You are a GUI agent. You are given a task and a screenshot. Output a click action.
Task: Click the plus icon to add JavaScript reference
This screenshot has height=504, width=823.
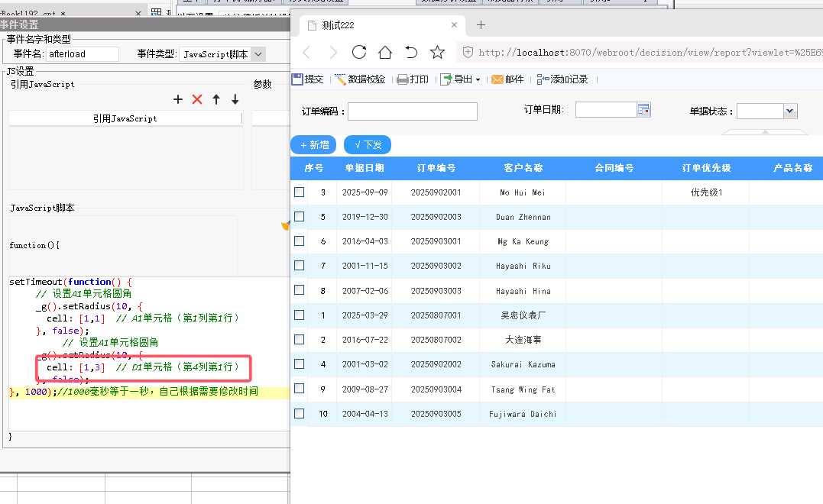[x=178, y=99]
